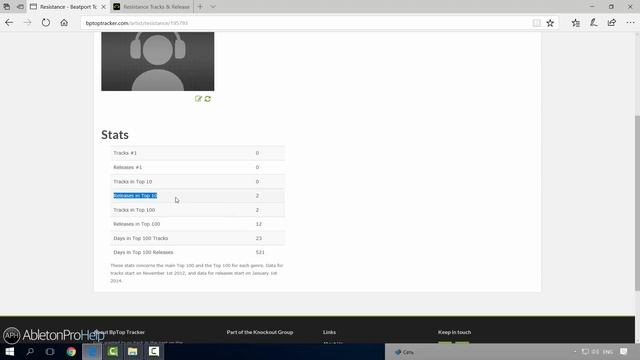Open the favorites hub
This screenshot has height=360, width=640.
click(x=576, y=23)
